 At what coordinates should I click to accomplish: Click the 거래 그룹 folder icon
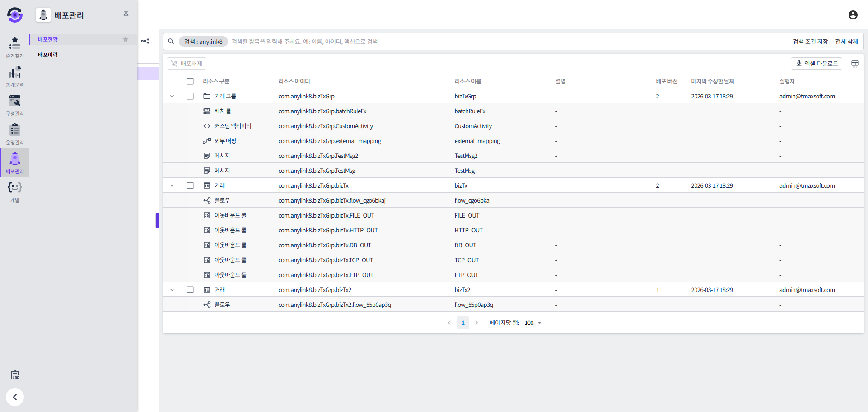tap(207, 96)
